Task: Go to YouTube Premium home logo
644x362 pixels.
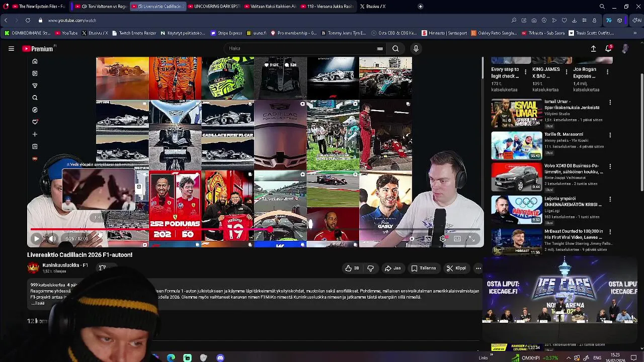Action: pyautogui.click(x=38, y=49)
